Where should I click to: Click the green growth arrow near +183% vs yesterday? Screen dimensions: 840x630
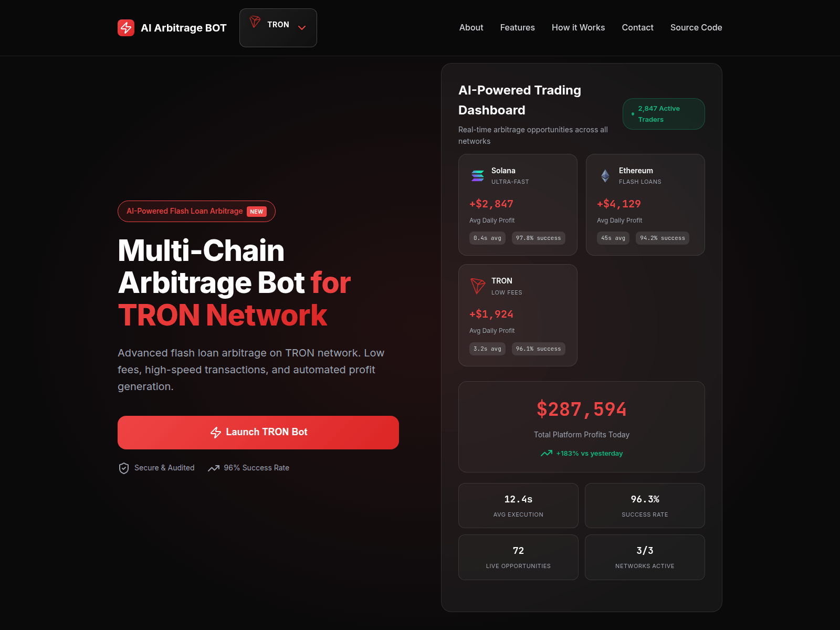[546, 453]
